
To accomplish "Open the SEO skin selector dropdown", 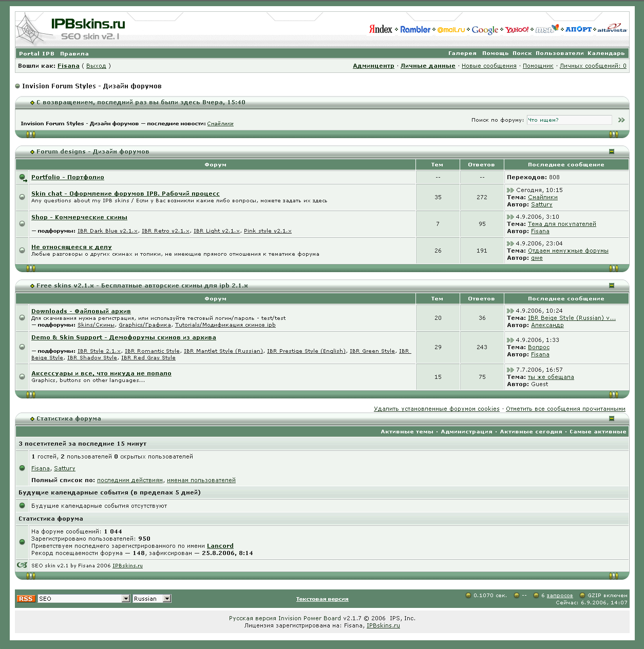I will point(126,599).
